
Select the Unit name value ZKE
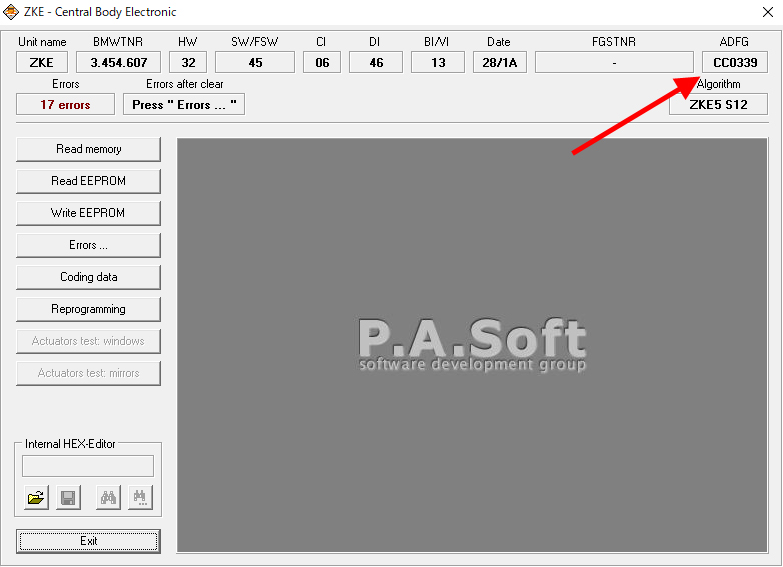coord(42,62)
